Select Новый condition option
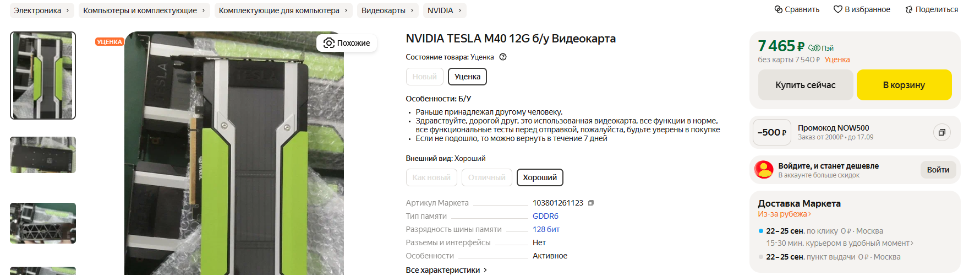Screen dimensions: 980x275 pyautogui.click(x=425, y=77)
